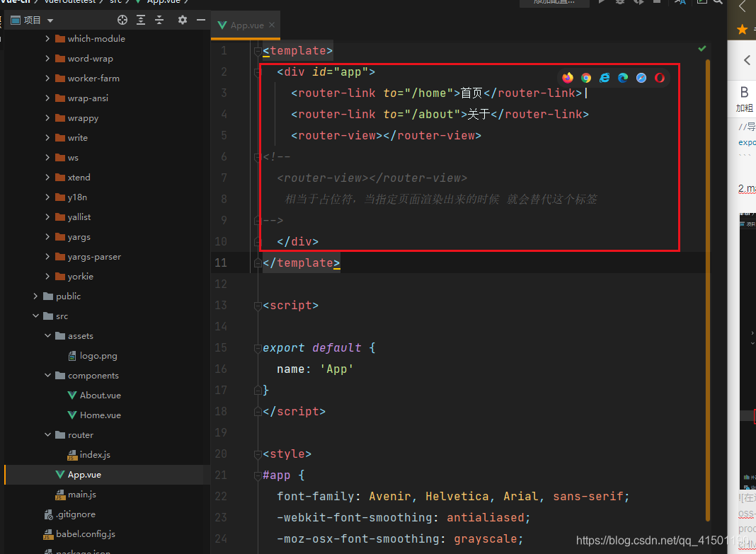The width and height of the screenshot is (756, 554).
Task: Open .gitignore file
Action: click(x=76, y=514)
